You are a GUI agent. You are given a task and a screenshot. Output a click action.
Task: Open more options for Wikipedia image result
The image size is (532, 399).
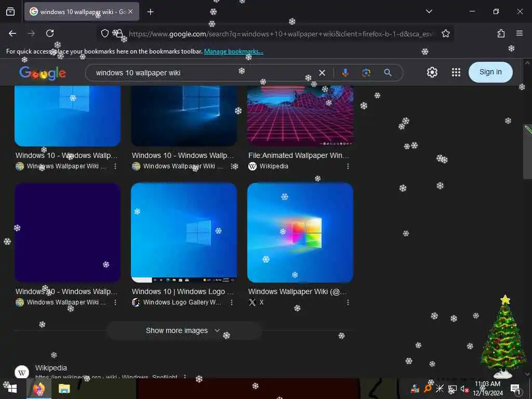(x=348, y=166)
